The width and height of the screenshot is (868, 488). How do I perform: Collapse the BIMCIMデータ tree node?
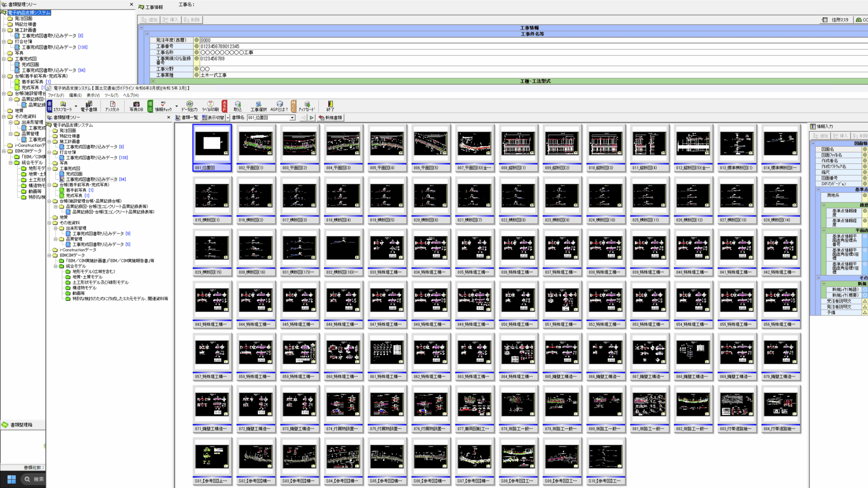[x=50, y=255]
